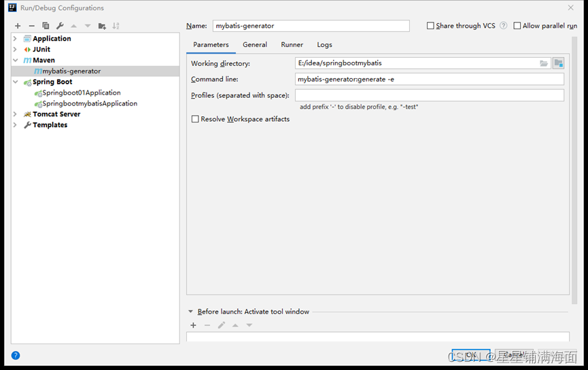The image size is (588, 370).
Task: Move configuration down in left toolbar
Action: (88, 26)
